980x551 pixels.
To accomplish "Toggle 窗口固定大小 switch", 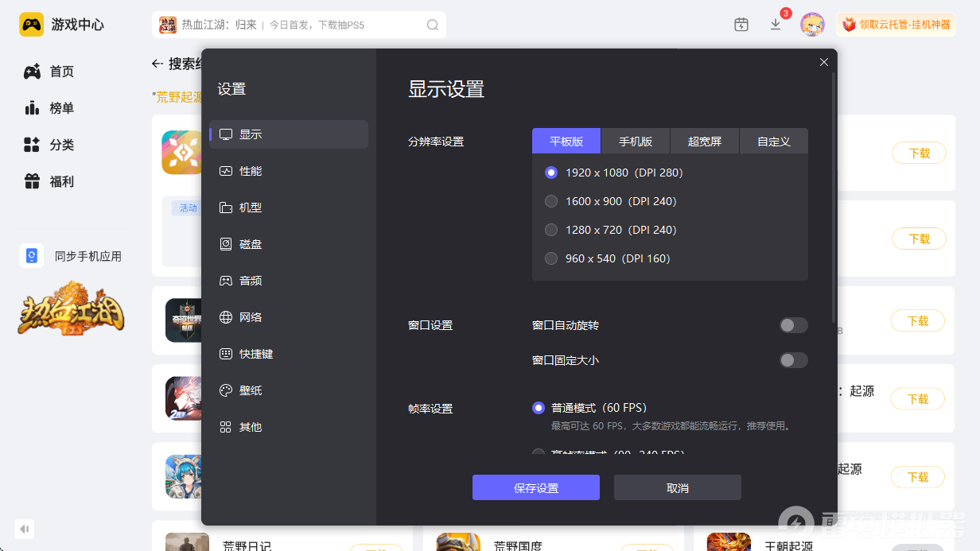I will point(793,360).
